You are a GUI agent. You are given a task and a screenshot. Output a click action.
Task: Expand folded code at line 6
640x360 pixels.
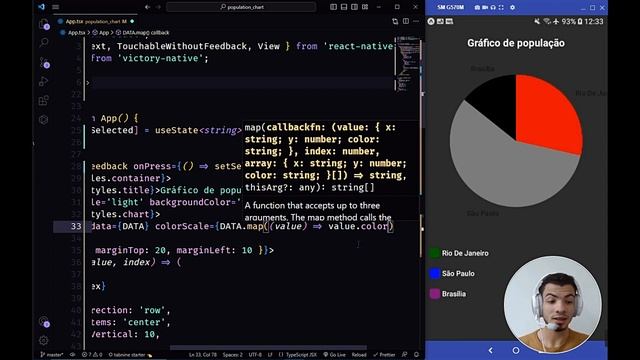(x=88, y=82)
